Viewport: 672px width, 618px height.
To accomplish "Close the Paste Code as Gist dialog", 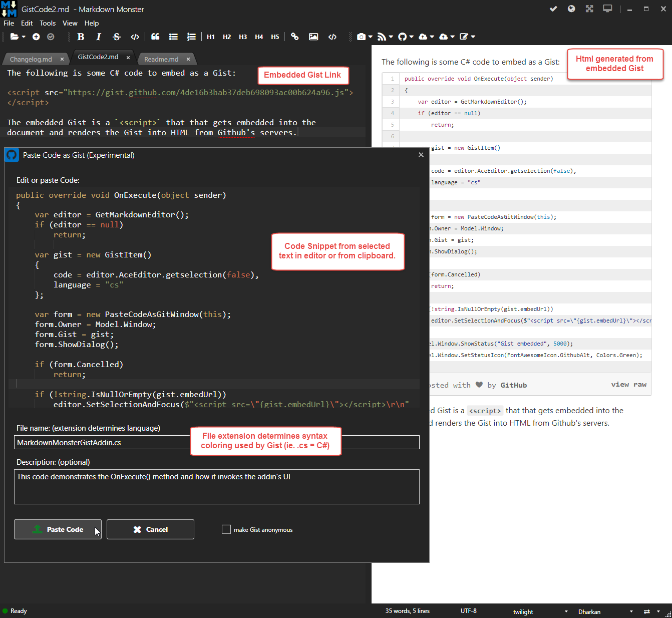I will click(x=421, y=155).
